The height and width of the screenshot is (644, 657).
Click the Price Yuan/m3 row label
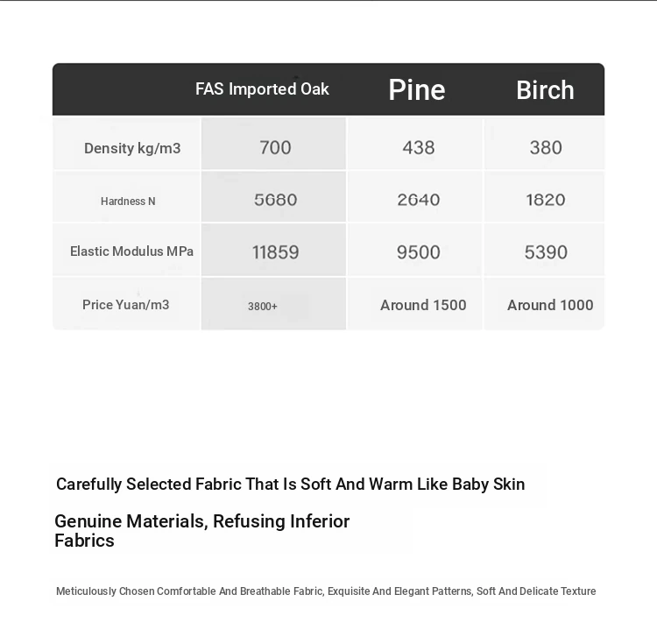126,305
